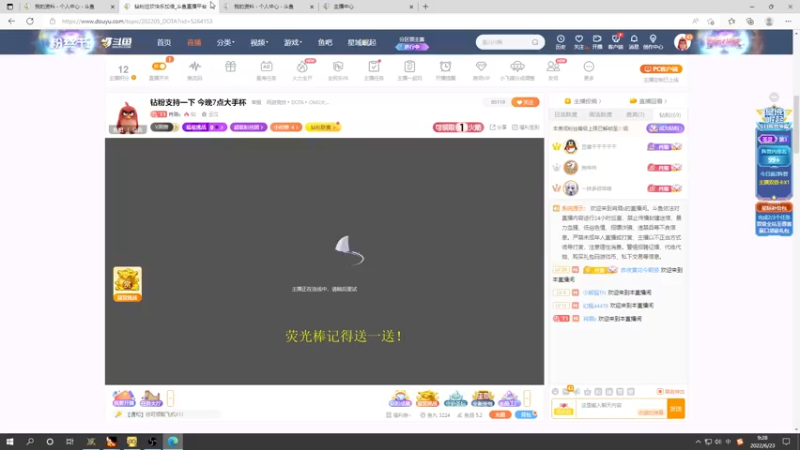Switch to the 贵宾 ranking tab

click(635, 115)
